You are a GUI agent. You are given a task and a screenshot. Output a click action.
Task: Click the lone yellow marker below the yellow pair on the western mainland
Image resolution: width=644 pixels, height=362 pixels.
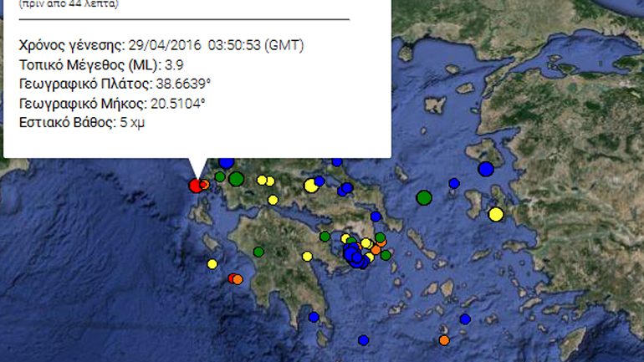coord(273,201)
